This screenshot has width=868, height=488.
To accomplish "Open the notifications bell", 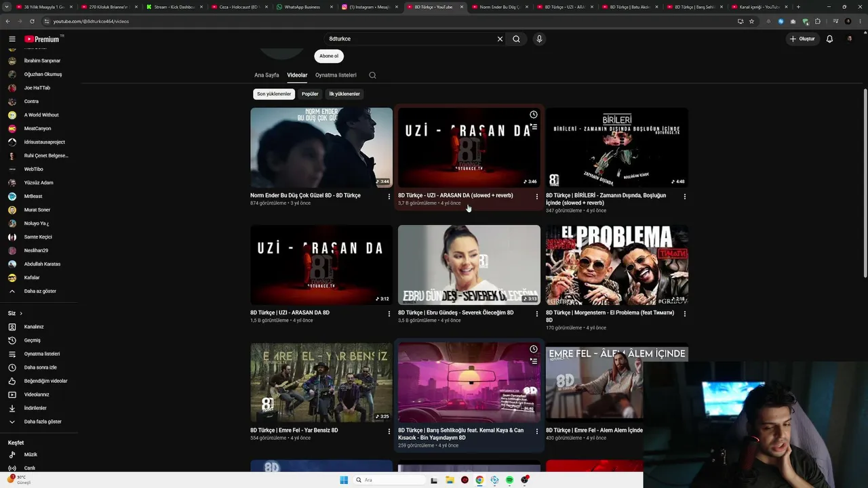I will 829,39.
